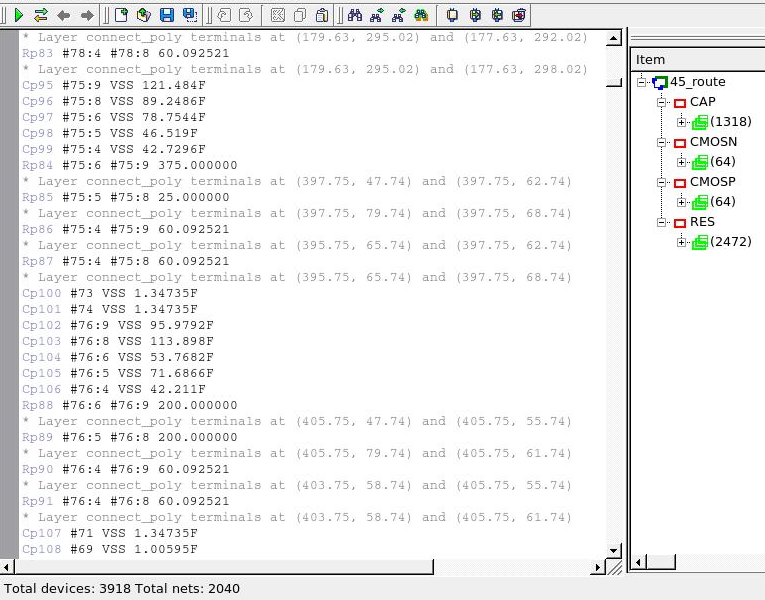Click the blue Save floppy icon
Viewport: 765px width, 600px height.
coord(167,15)
